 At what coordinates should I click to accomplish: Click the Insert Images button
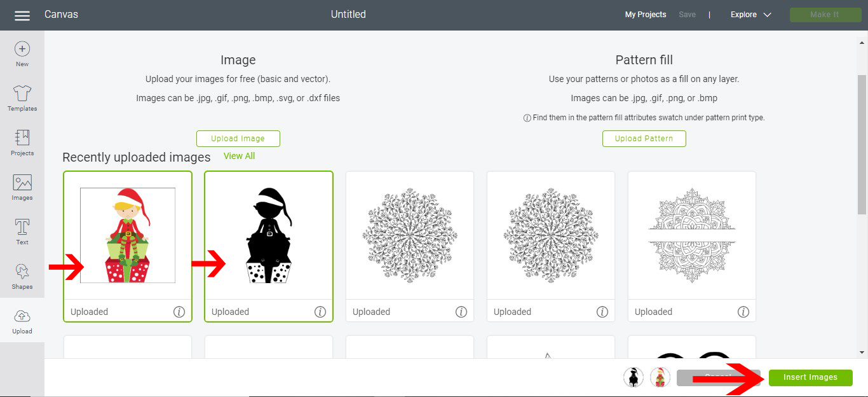click(x=810, y=377)
